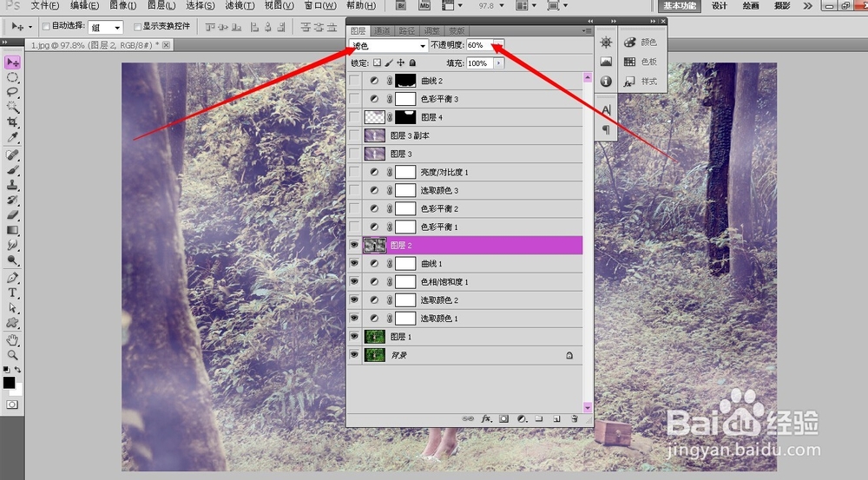Create a new fill or adjustment layer

522,419
